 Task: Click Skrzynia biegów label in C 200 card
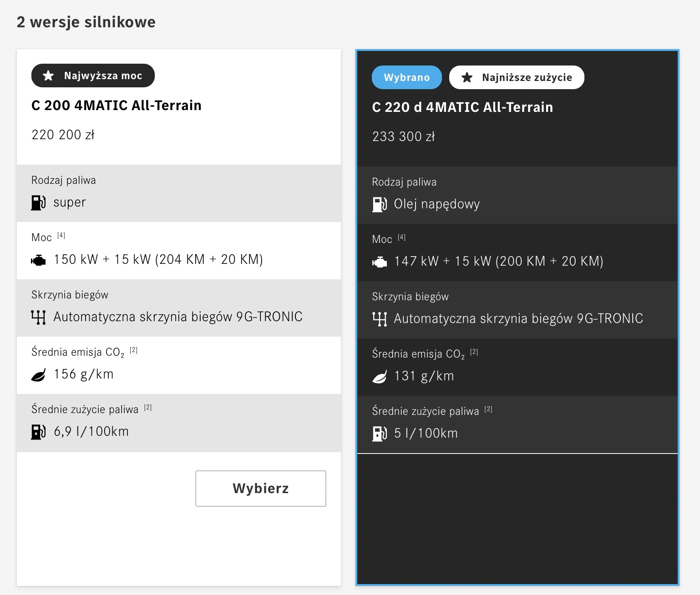70,295
